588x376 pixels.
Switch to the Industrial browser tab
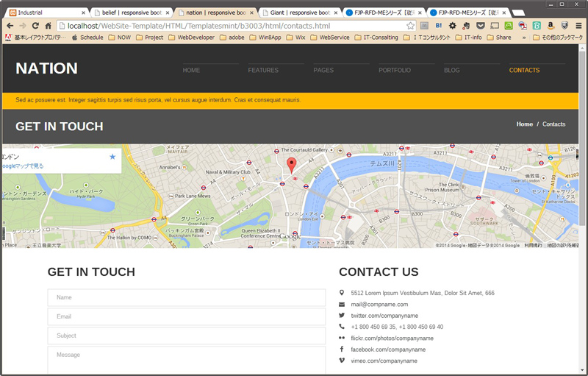(44, 13)
